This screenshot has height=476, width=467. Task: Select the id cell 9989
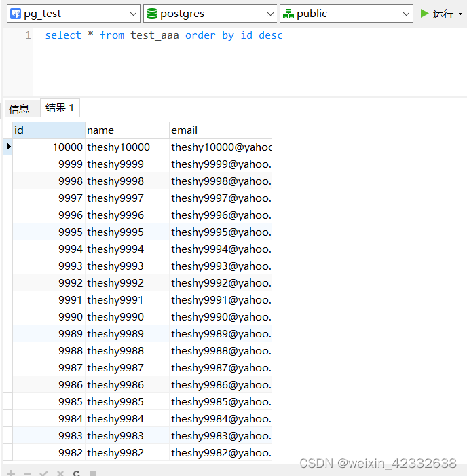click(x=49, y=333)
